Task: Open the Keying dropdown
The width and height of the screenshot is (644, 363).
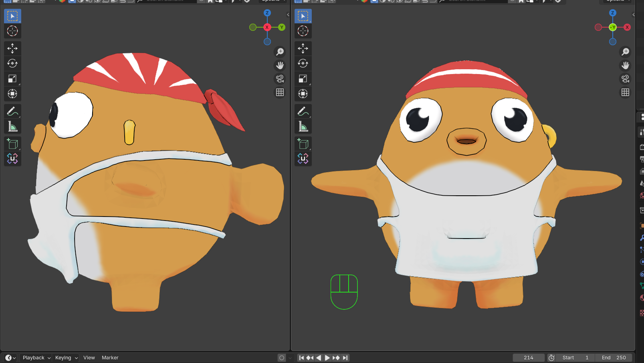Action: click(x=66, y=358)
